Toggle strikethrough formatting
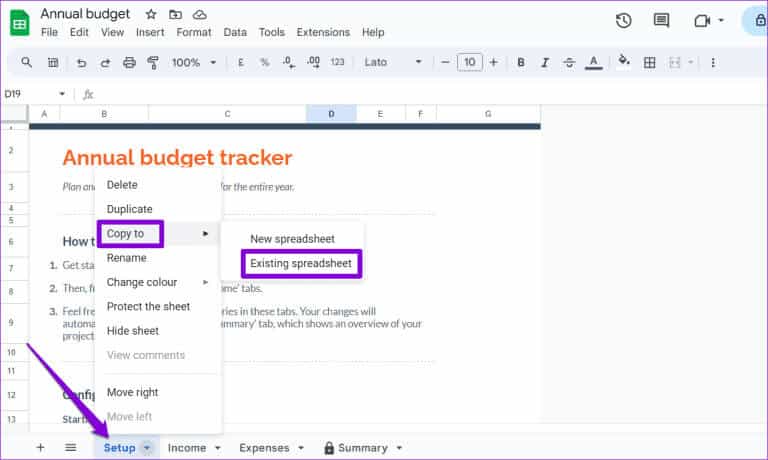Image resolution: width=768 pixels, height=460 pixels. click(x=569, y=63)
